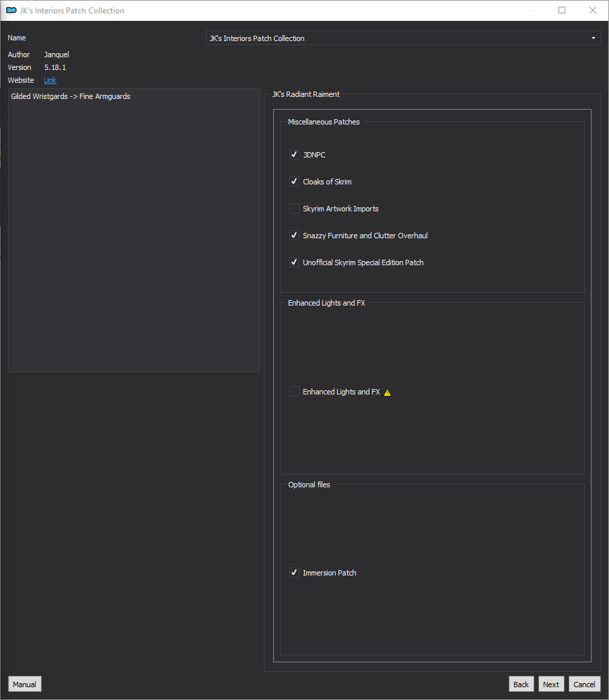Uncheck the Cloaks of Skrim checkbox
Screen dimensions: 609x700
[x=294, y=181]
